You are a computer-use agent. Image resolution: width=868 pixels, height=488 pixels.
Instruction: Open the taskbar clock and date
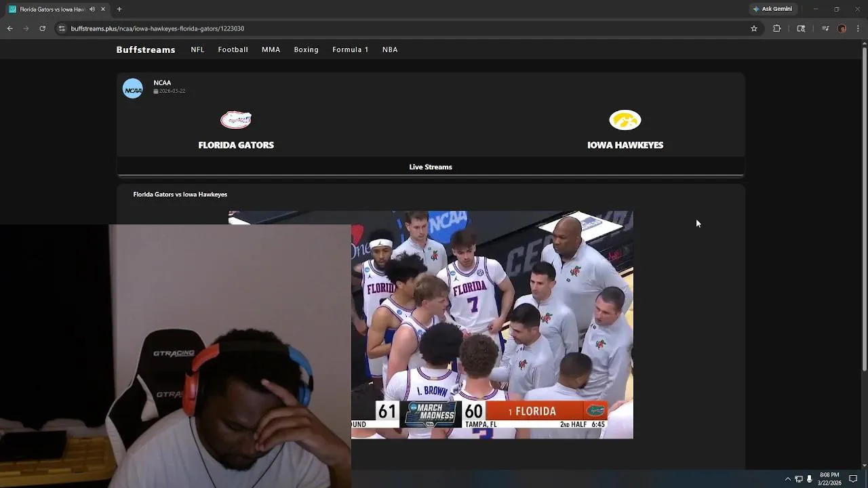829,479
